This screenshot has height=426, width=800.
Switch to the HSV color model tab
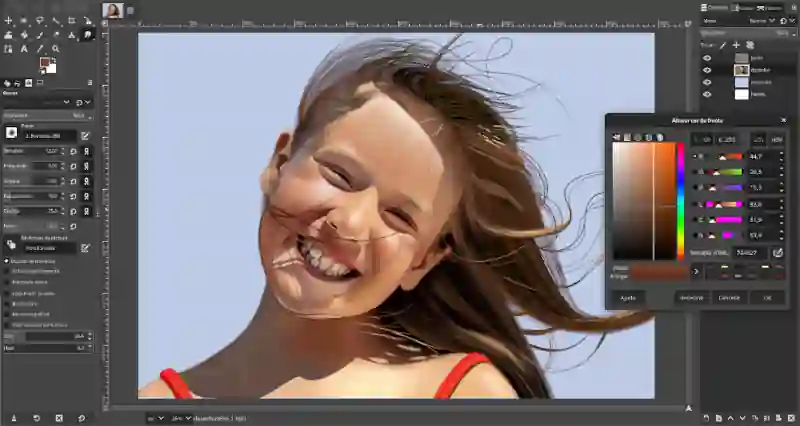777,139
